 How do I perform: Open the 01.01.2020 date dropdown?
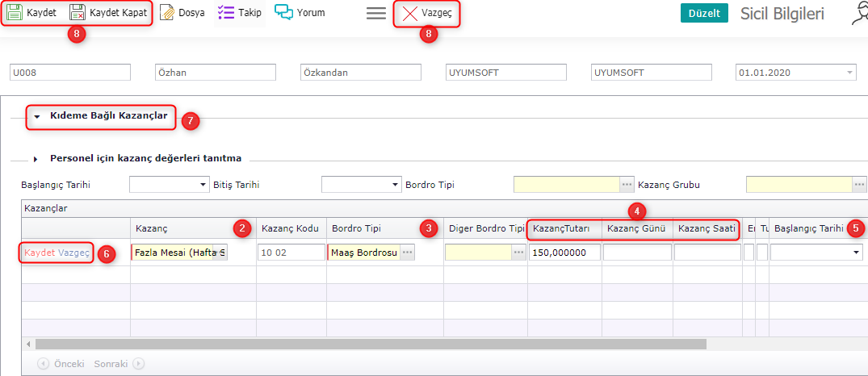[849, 73]
